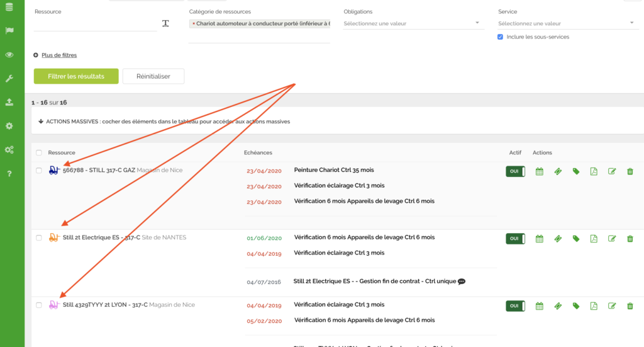
Task: Open the help question mark icon
Action: (9, 173)
